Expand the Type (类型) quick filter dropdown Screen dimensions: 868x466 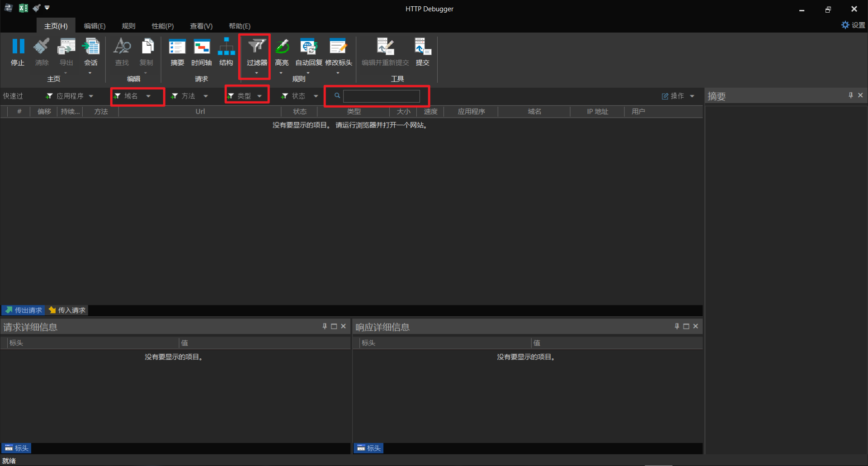(259, 96)
